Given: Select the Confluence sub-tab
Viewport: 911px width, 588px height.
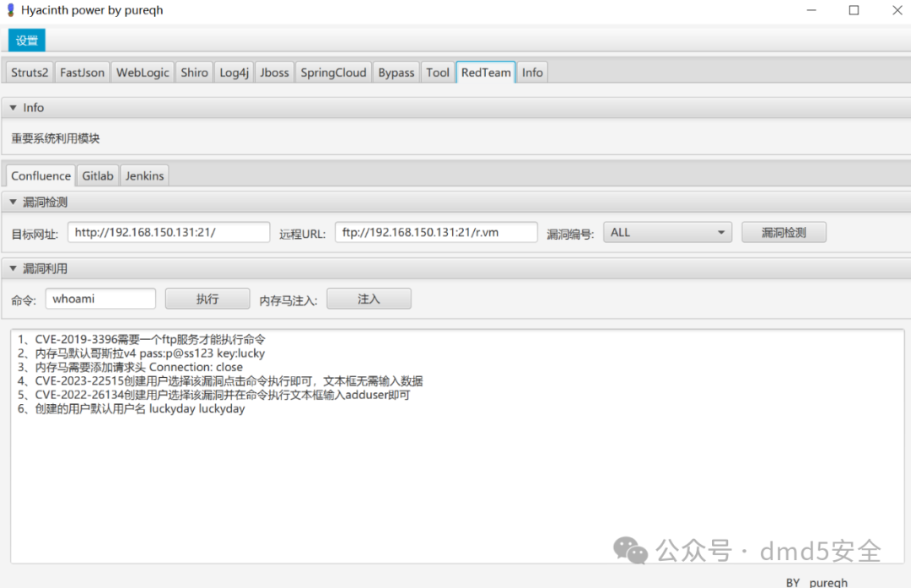Looking at the screenshot, I should coord(40,175).
